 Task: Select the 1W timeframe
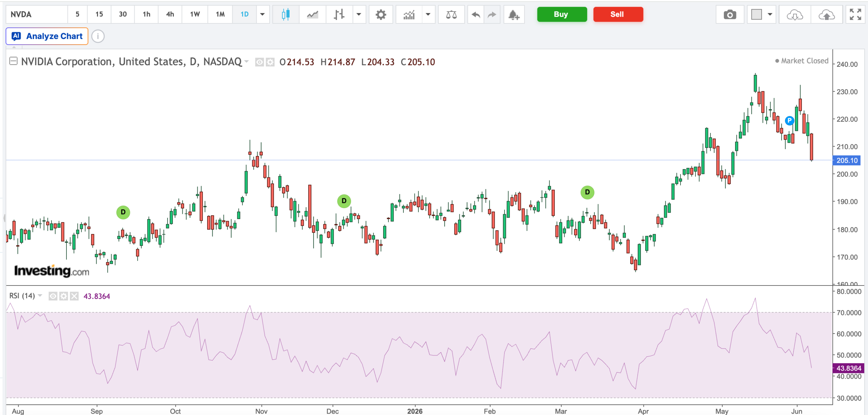click(195, 14)
